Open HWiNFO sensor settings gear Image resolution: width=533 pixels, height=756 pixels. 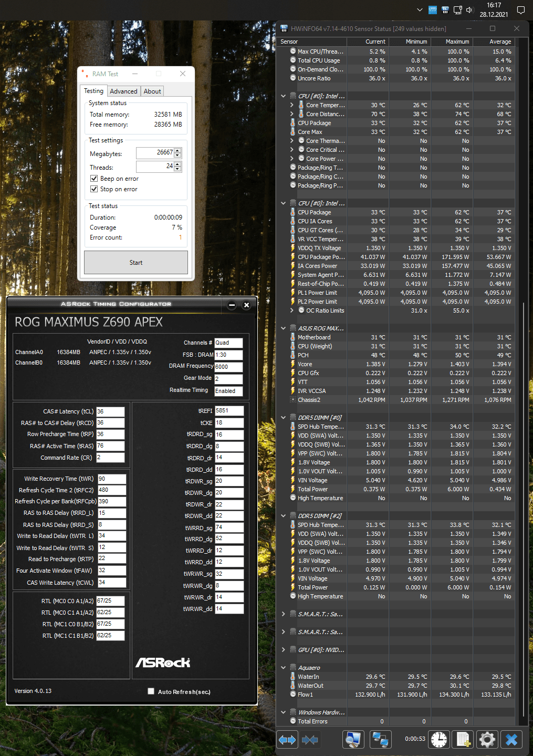[487, 740]
